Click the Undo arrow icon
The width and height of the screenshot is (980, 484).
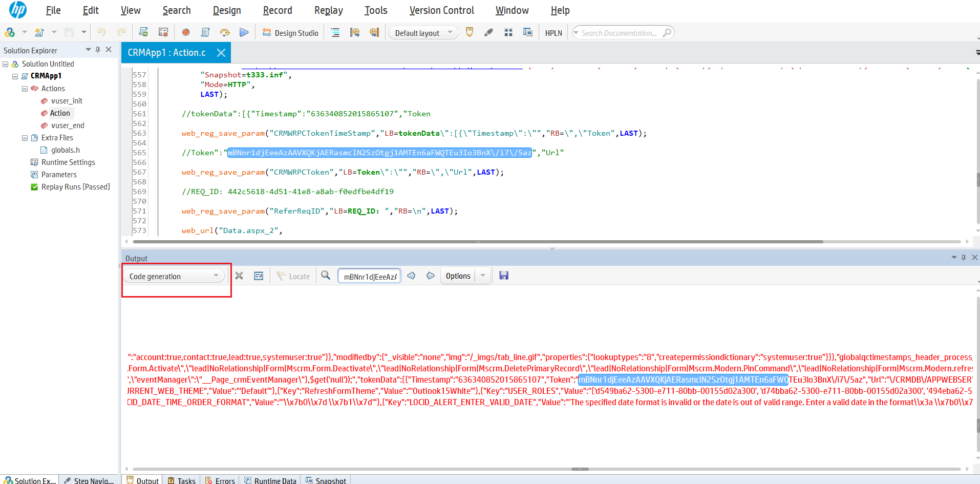coord(101,32)
